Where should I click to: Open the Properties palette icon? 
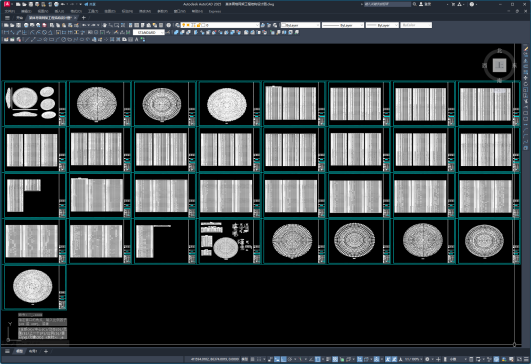[x=130, y=25]
